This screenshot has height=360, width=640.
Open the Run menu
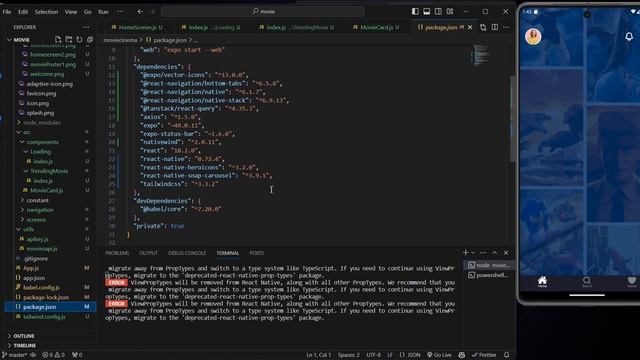(103, 12)
